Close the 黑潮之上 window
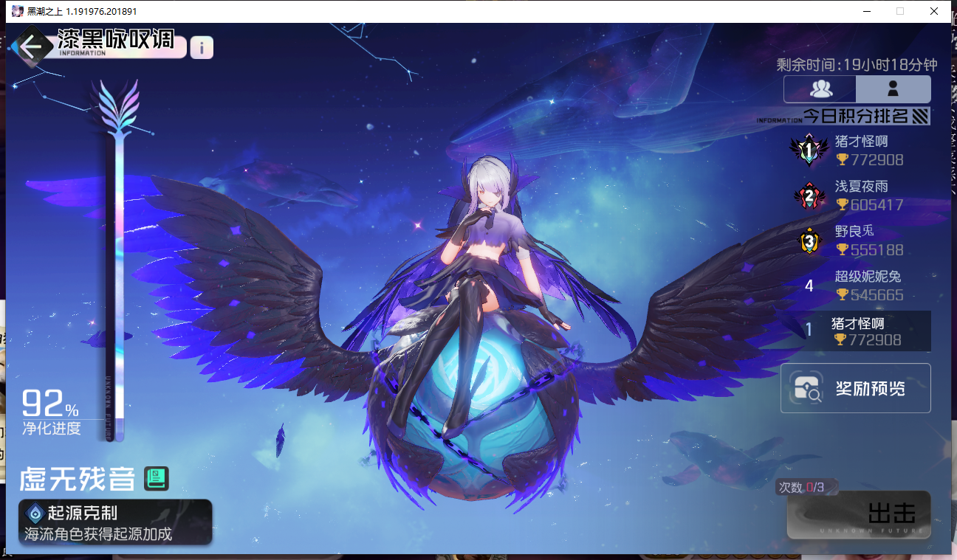Image resolution: width=957 pixels, height=560 pixels. coord(934,11)
